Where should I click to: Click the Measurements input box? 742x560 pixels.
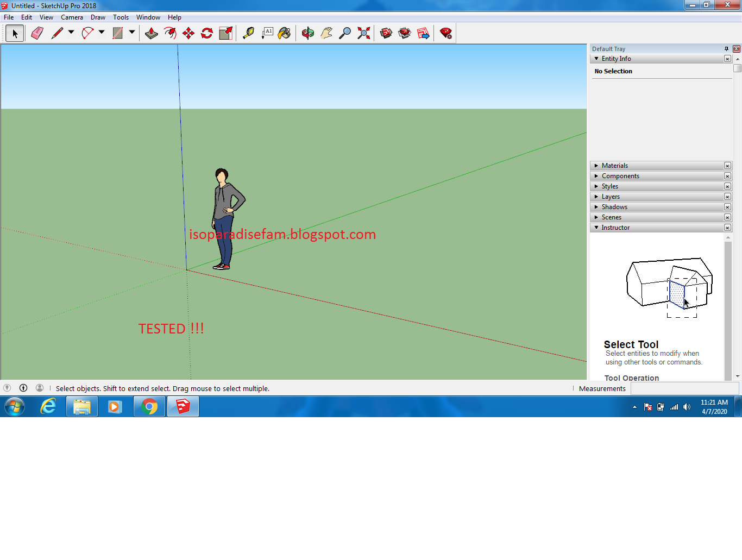[x=684, y=388]
